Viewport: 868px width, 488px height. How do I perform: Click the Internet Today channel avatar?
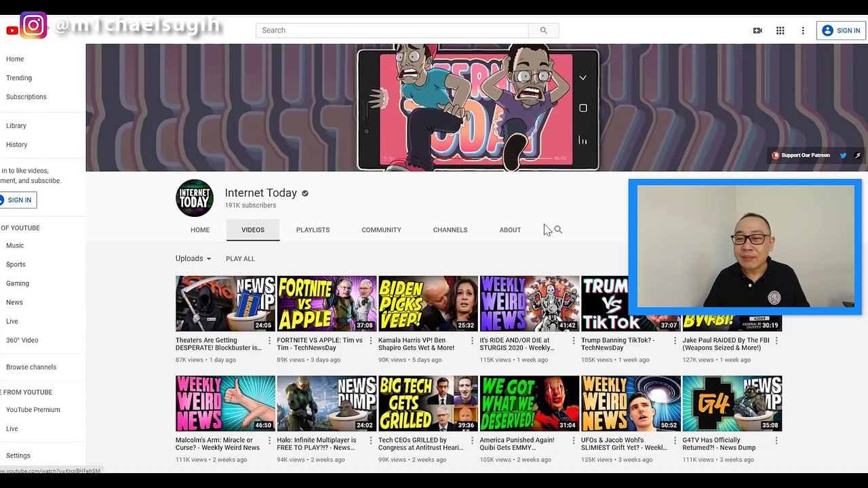tap(195, 198)
